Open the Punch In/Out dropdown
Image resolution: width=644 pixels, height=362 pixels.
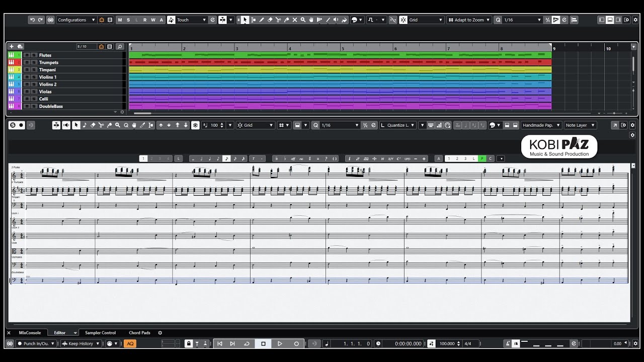click(x=36, y=343)
